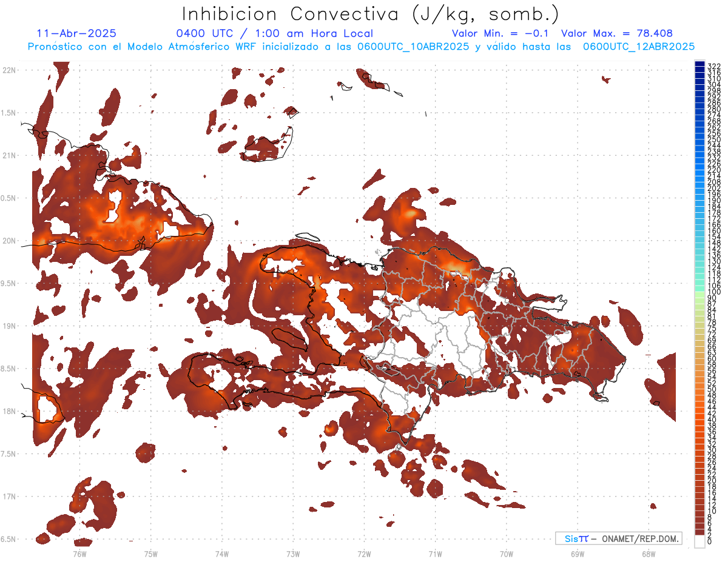This screenshot has height=562, width=728.
Task: Select the date text "11-Abr-2025"
Action: 76,33
